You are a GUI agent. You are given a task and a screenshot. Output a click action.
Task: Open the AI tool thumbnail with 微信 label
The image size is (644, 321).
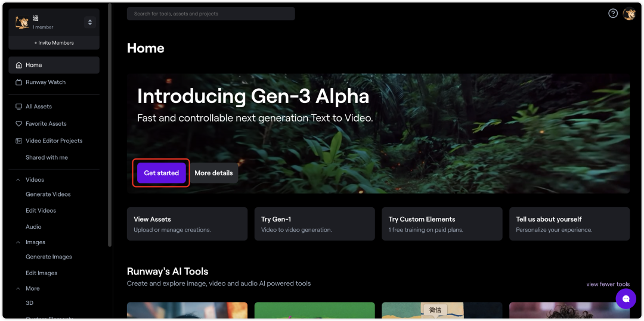[x=442, y=310]
